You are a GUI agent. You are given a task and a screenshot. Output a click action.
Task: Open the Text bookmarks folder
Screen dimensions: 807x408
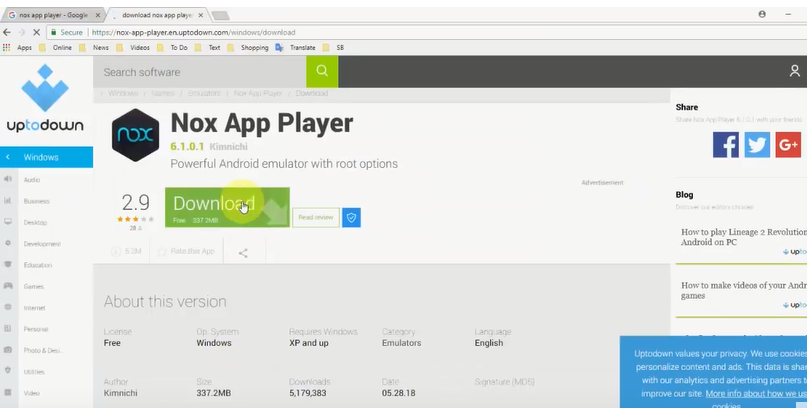(208, 47)
